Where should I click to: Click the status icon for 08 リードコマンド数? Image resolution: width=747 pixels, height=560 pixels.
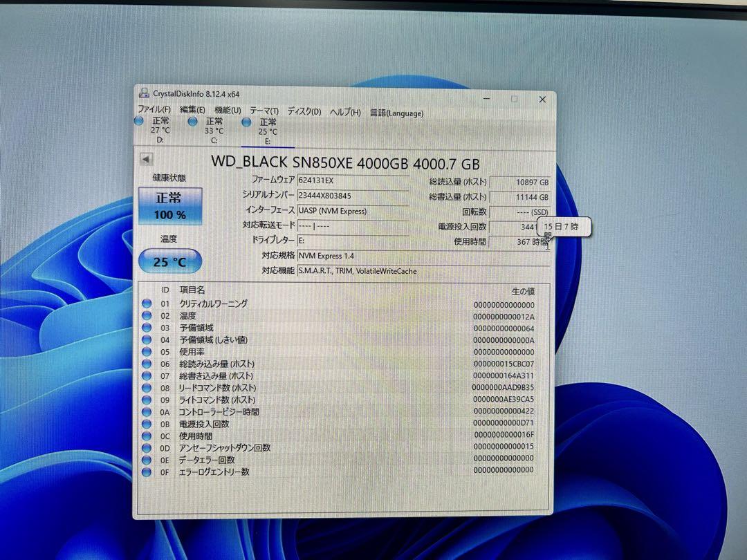[147, 388]
